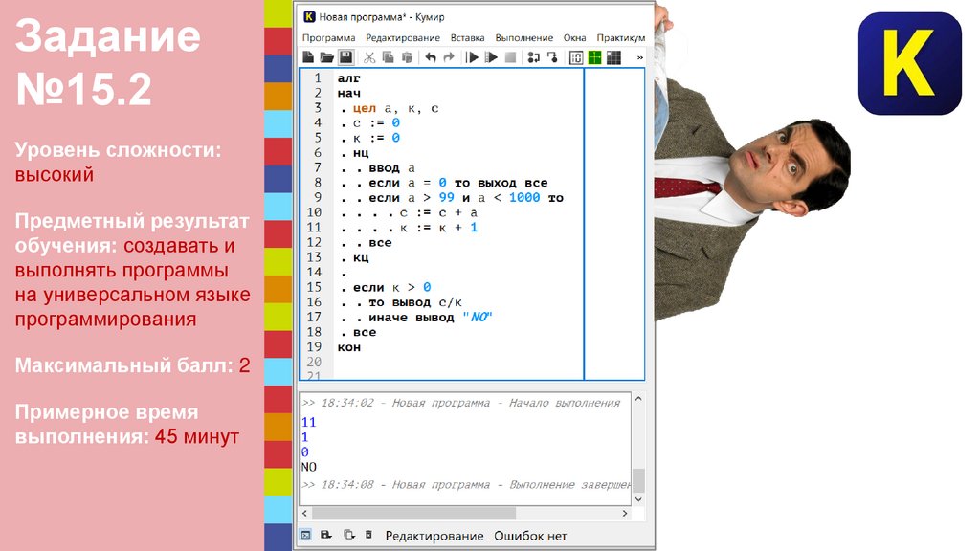Screen dimensions: 980x551
Task: Open the Вставка menu
Action: (x=467, y=37)
